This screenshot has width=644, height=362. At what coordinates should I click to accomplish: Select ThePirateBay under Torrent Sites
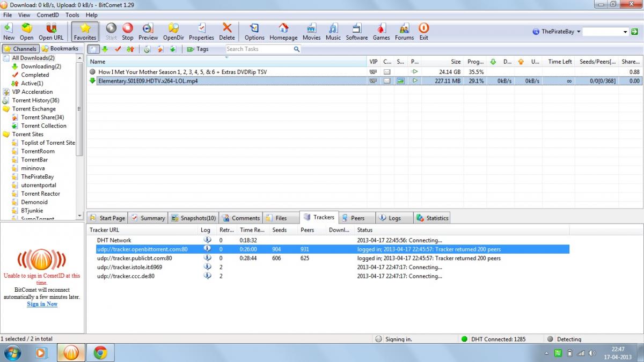click(37, 176)
